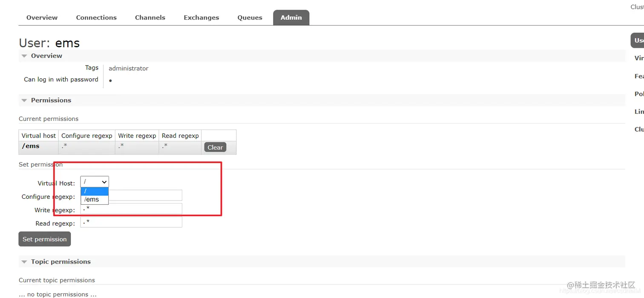Image resolution: width=644 pixels, height=298 pixels.
Task: Focus the Read regexp input field
Action: click(131, 222)
